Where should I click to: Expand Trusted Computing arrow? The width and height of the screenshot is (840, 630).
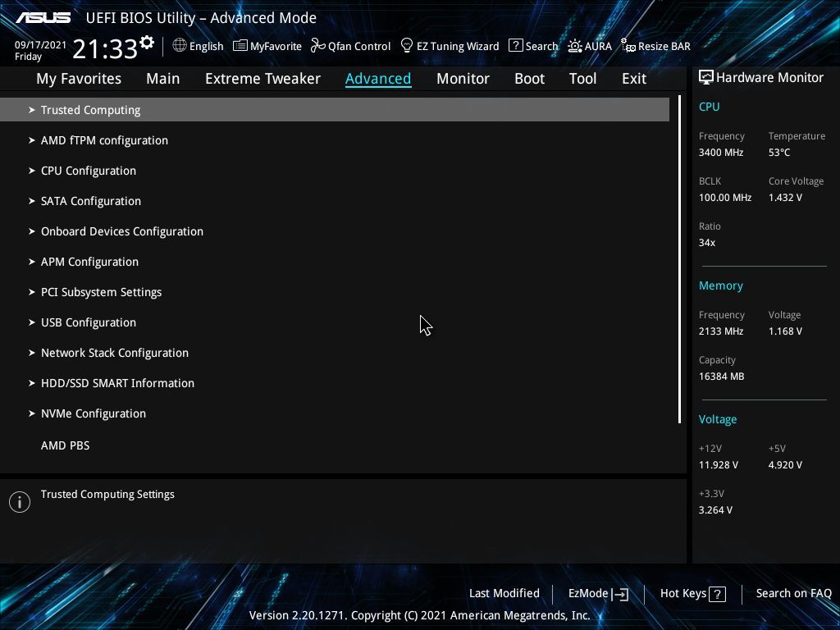(x=32, y=110)
